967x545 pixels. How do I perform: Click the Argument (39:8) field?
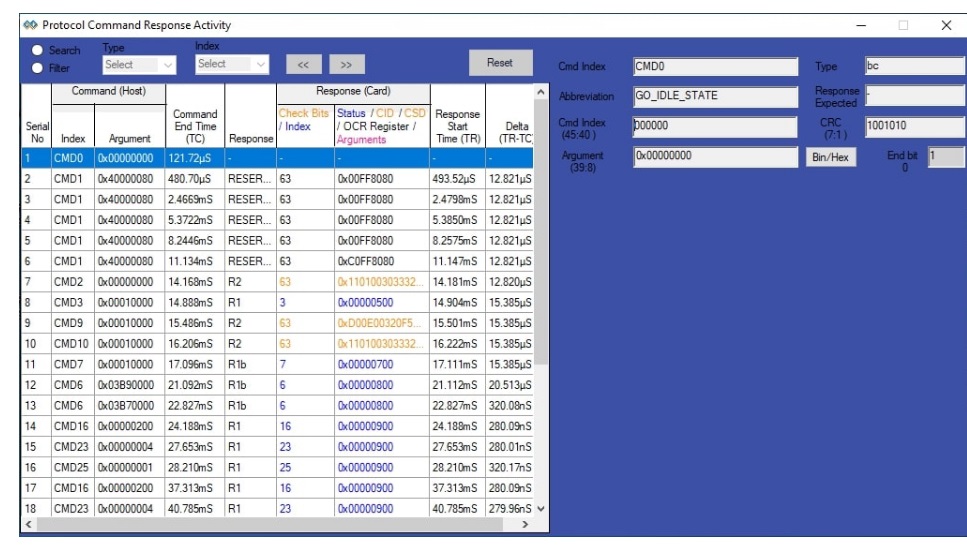coord(715,156)
